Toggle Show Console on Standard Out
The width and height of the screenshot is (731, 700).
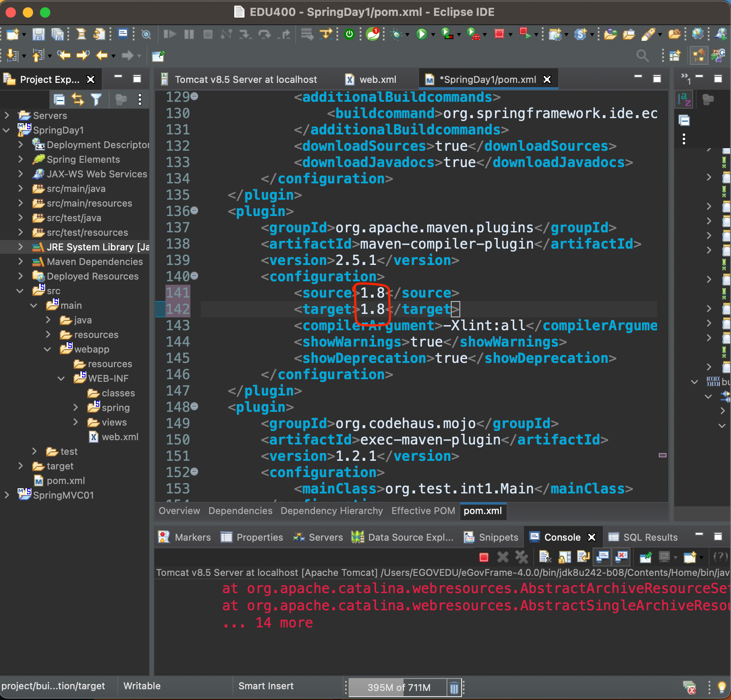603,557
